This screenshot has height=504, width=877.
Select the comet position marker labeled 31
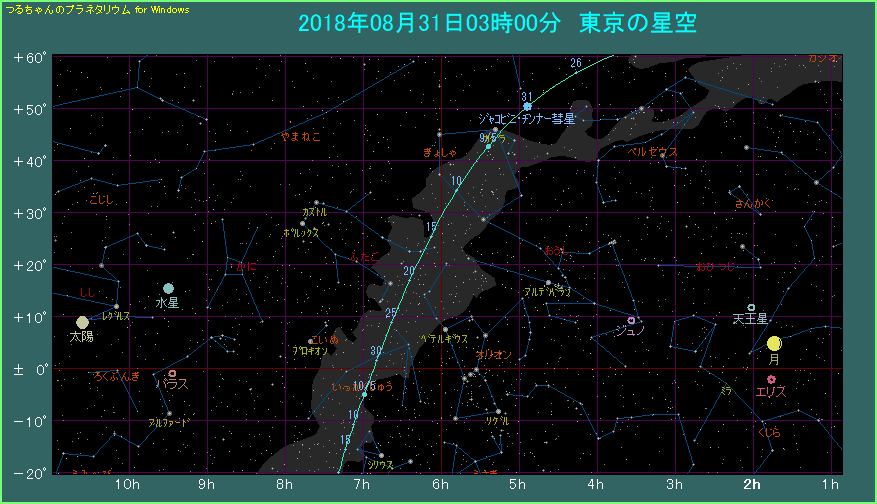[527, 106]
